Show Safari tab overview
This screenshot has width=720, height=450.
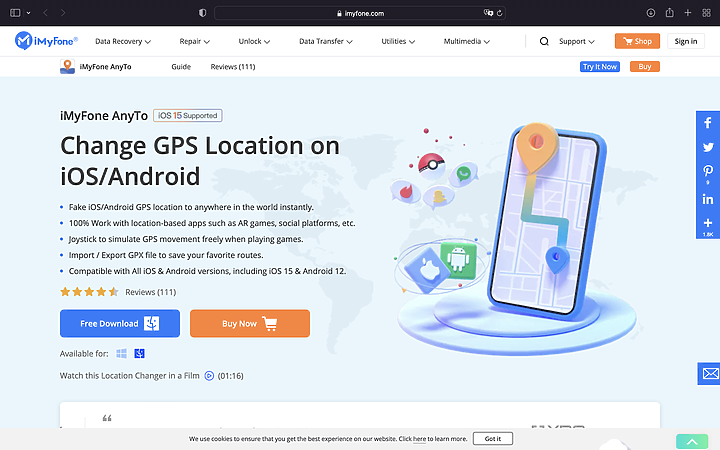707,13
